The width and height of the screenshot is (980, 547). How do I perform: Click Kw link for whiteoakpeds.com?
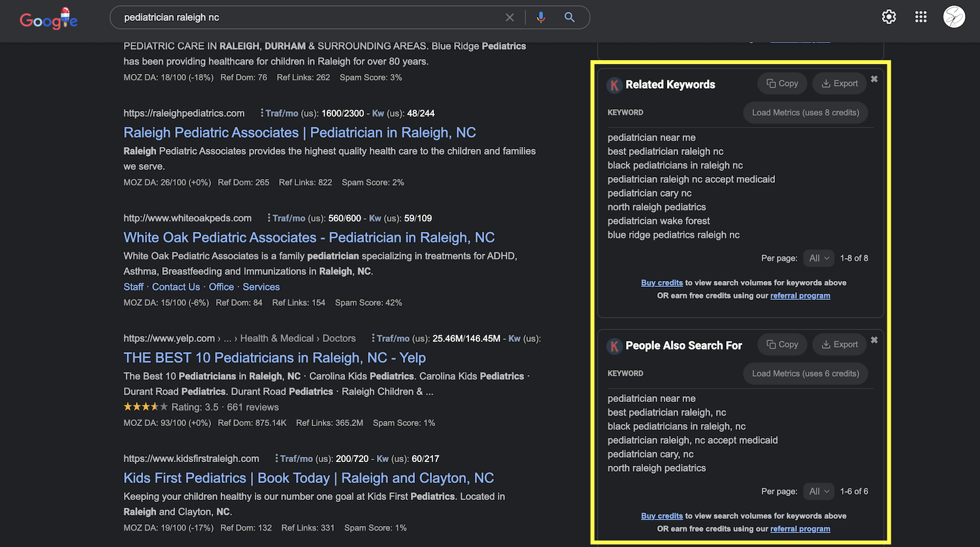[x=375, y=218]
